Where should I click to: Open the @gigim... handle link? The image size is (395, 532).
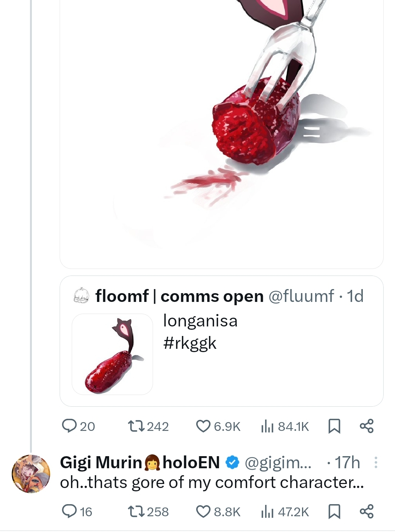pos(277,463)
